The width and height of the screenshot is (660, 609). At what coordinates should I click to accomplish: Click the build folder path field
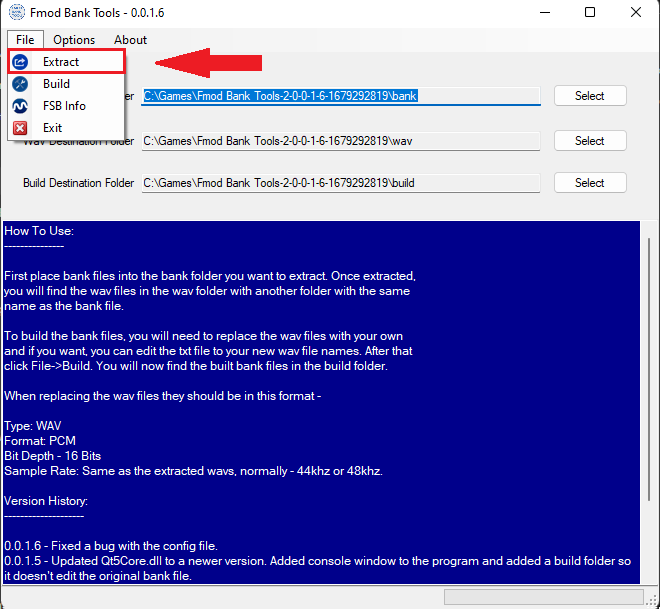pos(341,183)
